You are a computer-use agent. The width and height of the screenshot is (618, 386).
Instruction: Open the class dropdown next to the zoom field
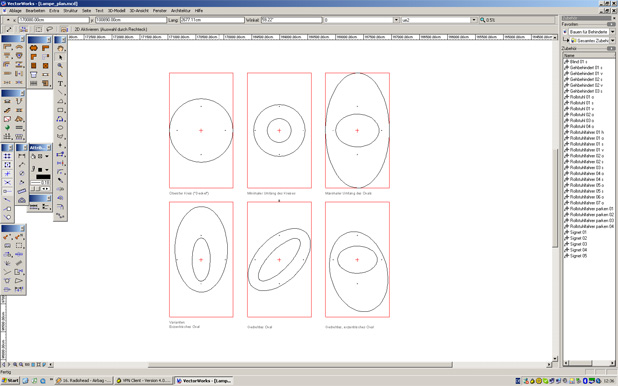[x=474, y=20]
